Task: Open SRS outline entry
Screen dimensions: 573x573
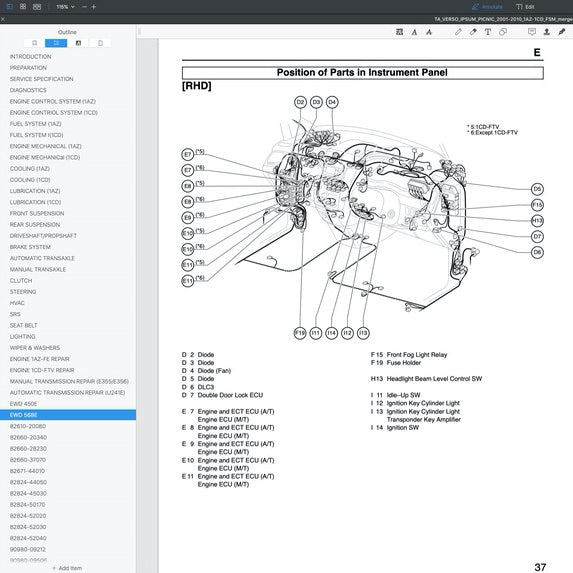Action: click(15, 314)
